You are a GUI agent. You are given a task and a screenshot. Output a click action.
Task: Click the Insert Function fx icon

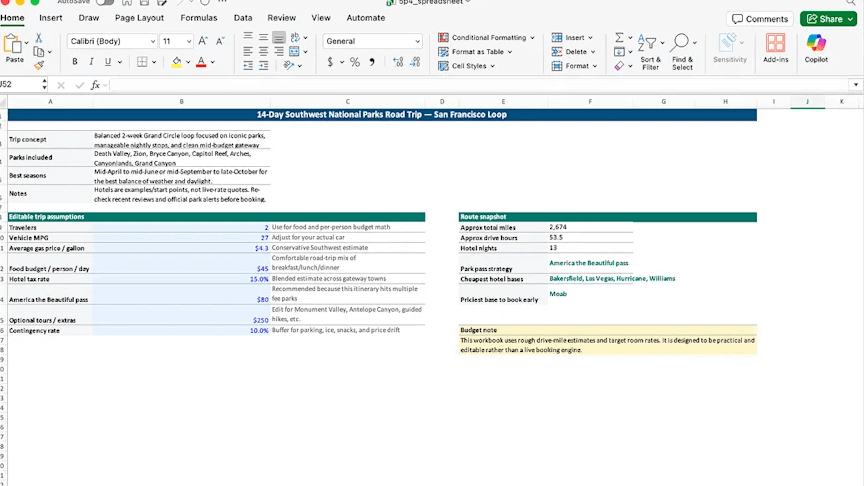pos(95,85)
